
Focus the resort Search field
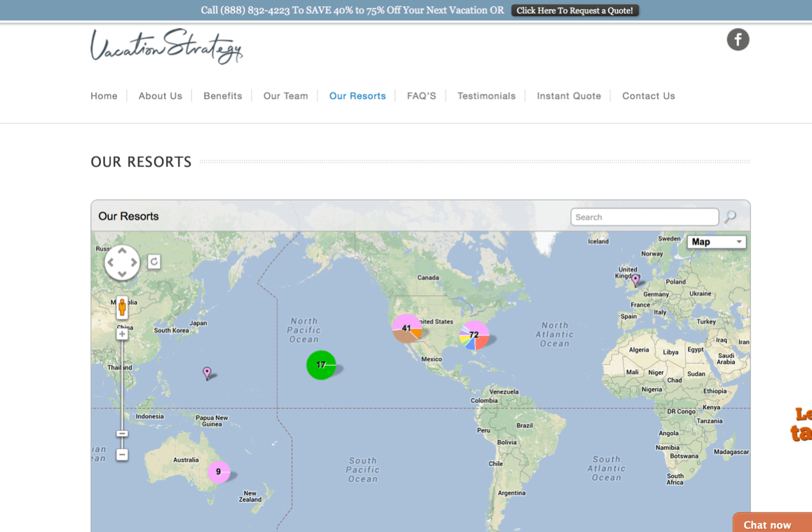pyautogui.click(x=644, y=218)
